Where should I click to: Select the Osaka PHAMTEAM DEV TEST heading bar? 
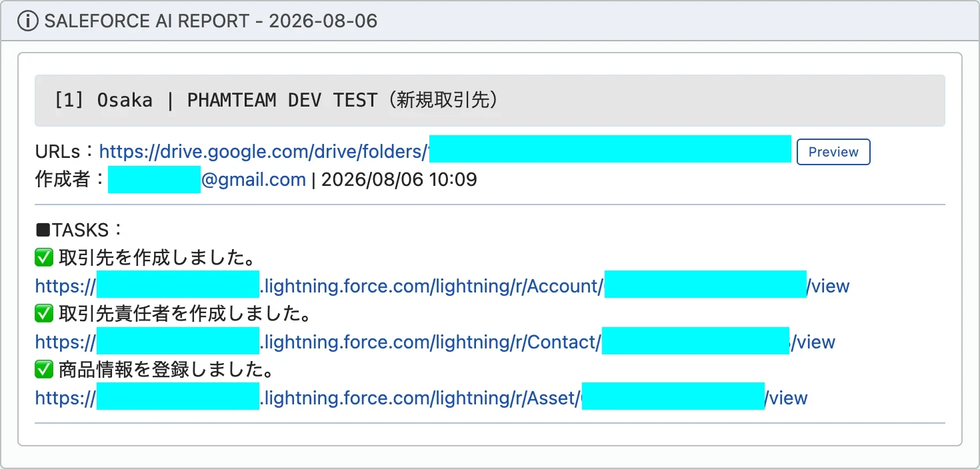click(490, 101)
